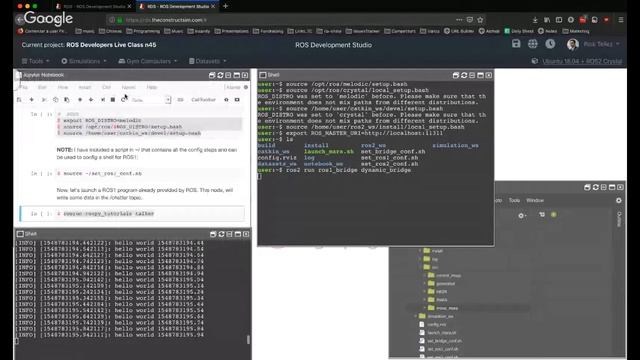Click the rospy_tutorials talker code cell
Viewport: 640px width, 360px height.
tap(150, 214)
